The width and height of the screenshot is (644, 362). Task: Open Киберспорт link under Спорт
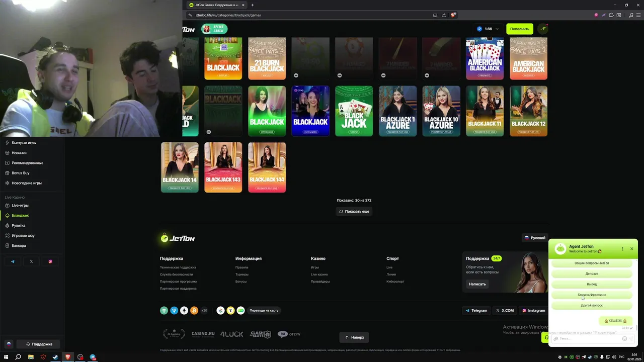395,282
